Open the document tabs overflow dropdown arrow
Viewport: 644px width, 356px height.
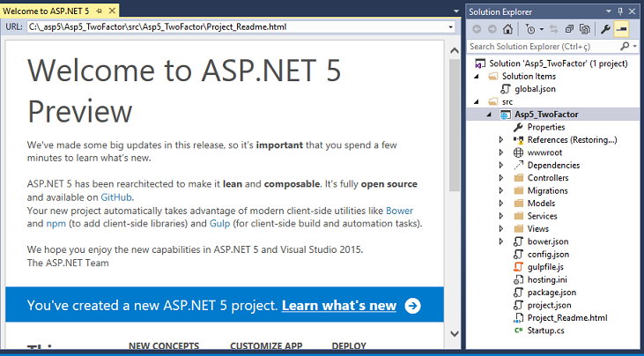coord(455,11)
